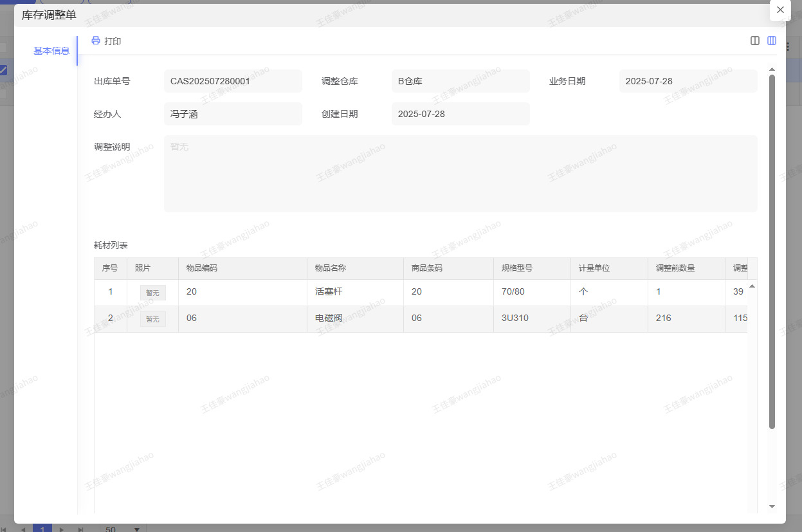Open the 基本信息 tab
The image size is (802, 532).
51,51
